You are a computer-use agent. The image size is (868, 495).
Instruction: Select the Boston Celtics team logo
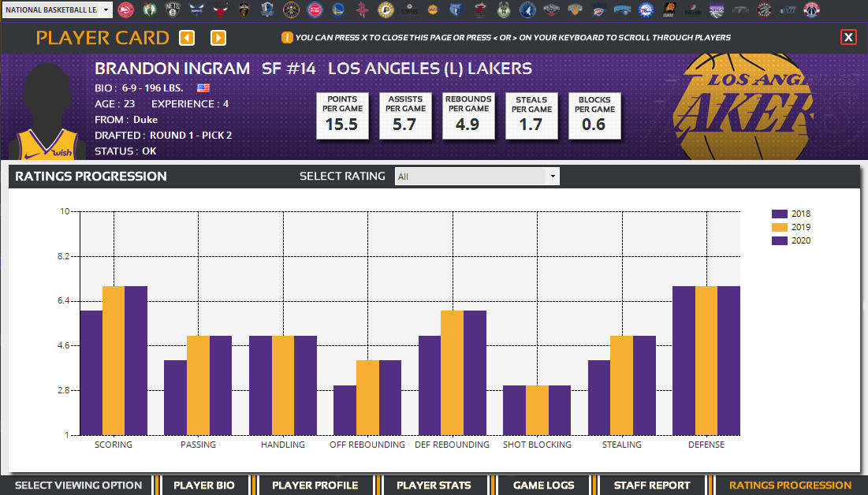point(150,9)
